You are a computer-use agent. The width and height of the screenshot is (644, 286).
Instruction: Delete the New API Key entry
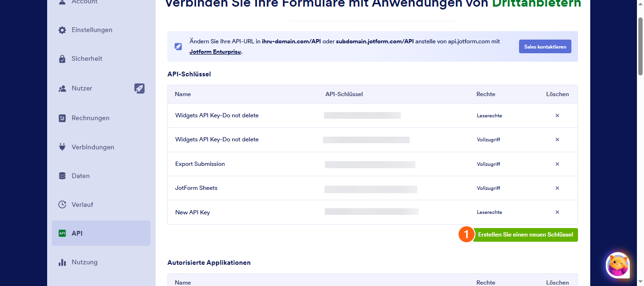557,212
